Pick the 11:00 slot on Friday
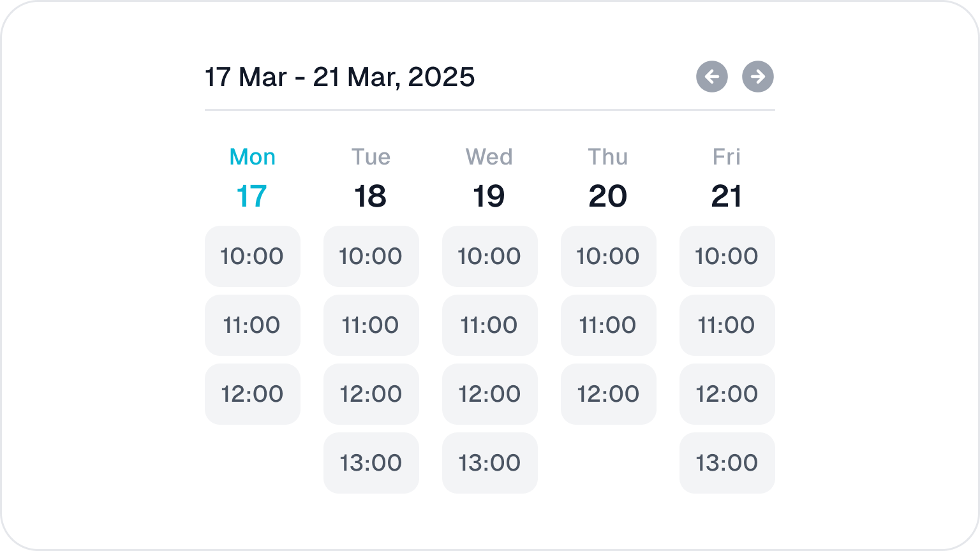The width and height of the screenshot is (980, 551). [x=727, y=325]
